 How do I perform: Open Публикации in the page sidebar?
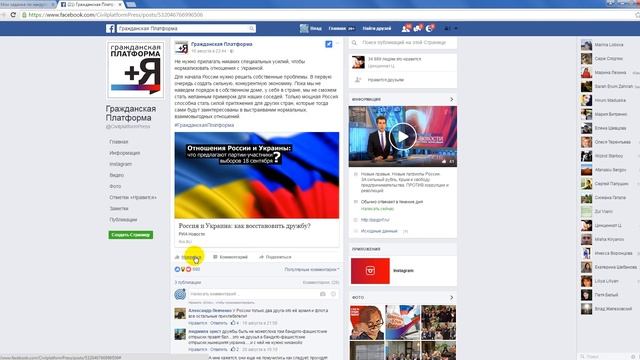[x=123, y=220]
